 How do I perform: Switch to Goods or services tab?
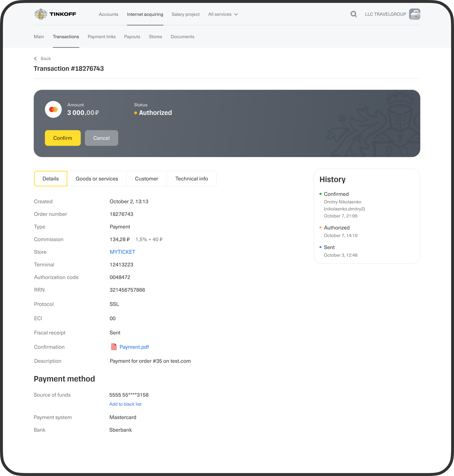tap(97, 179)
